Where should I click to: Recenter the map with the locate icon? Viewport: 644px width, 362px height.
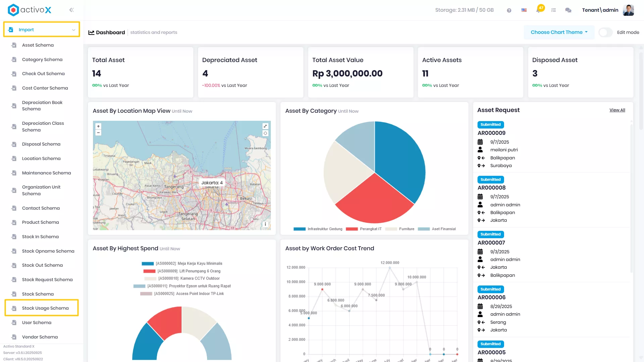pos(265,133)
